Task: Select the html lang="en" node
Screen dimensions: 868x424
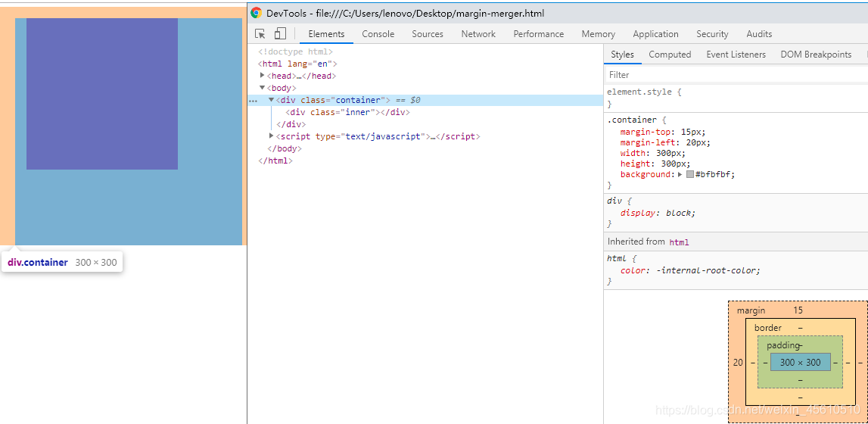Action: tap(297, 64)
